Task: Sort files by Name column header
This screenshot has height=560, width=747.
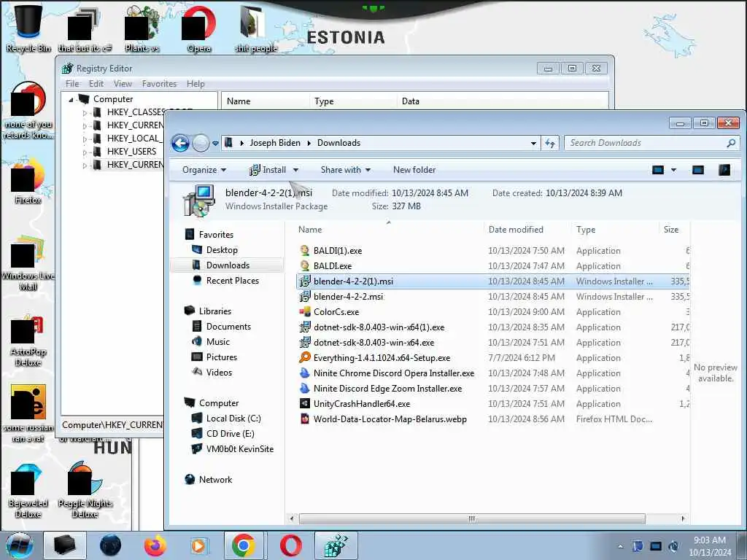Action: [309, 230]
